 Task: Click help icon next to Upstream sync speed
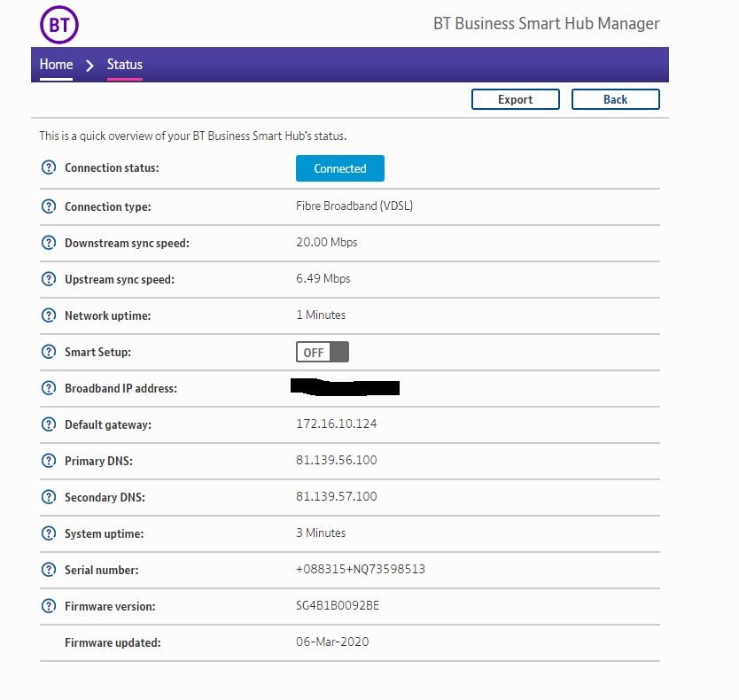[x=49, y=279]
